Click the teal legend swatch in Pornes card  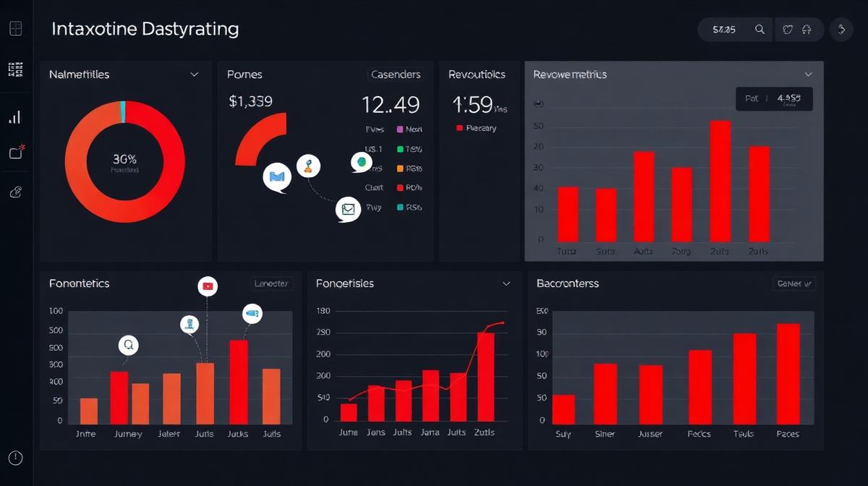click(x=399, y=207)
